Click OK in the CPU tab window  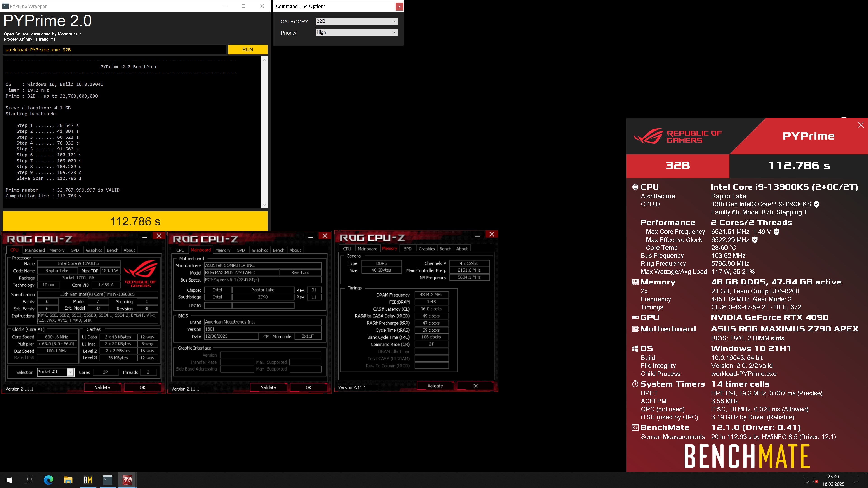click(x=143, y=387)
